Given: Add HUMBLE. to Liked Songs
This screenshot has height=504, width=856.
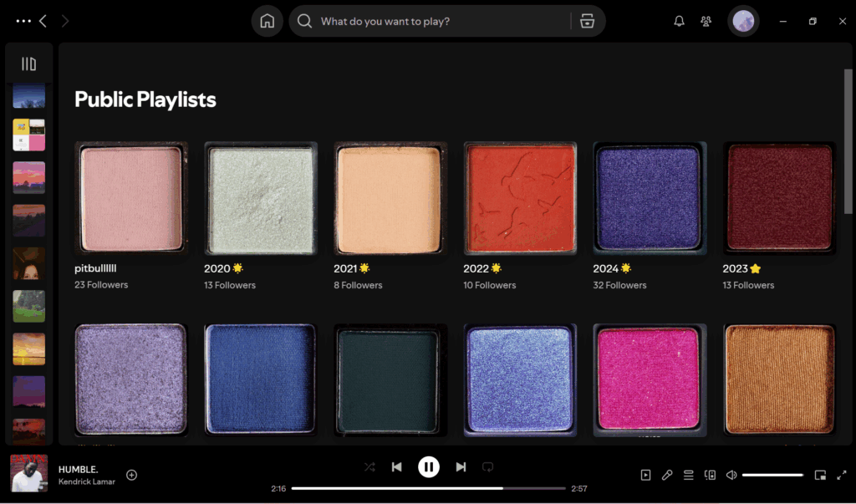Looking at the screenshot, I should pyautogui.click(x=131, y=475).
